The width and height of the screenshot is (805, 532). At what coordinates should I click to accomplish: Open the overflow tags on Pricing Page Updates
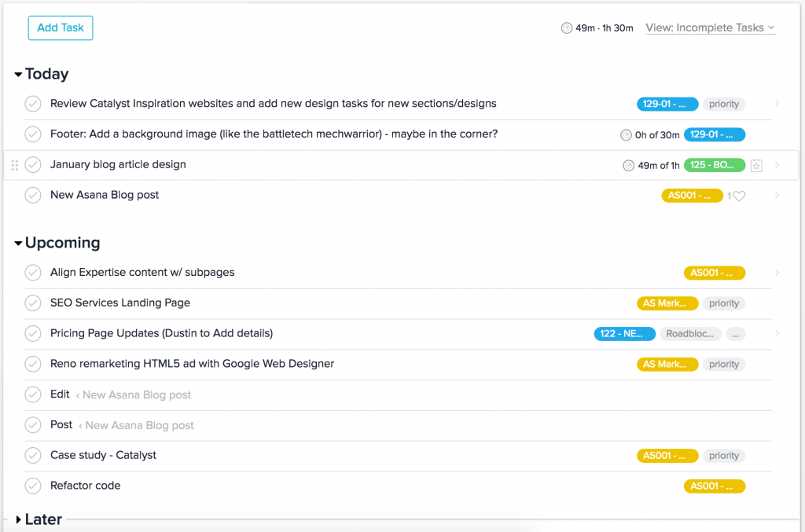tap(736, 333)
